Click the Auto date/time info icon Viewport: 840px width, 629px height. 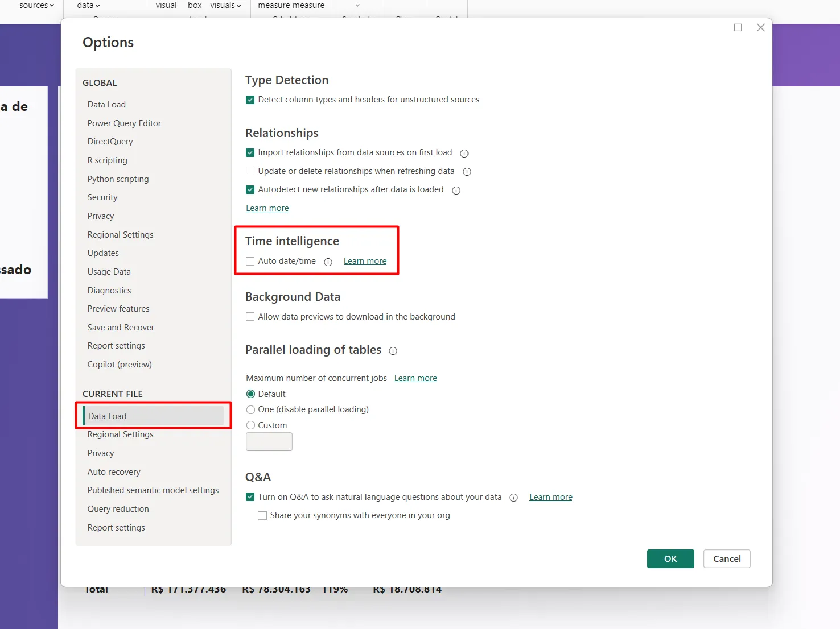point(328,262)
